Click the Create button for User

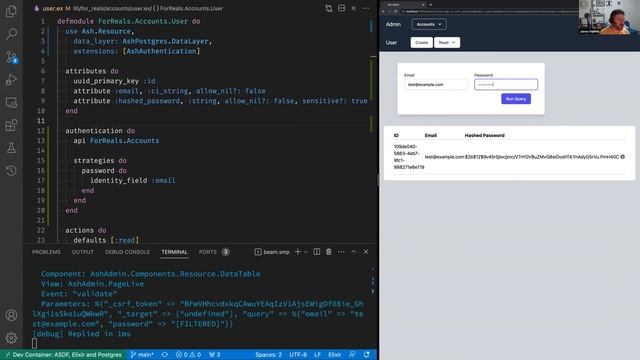[x=422, y=42]
